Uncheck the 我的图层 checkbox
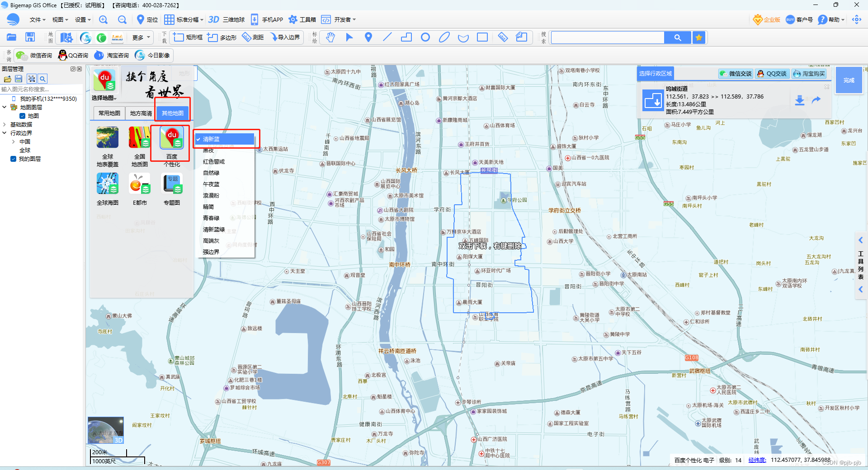Screen dimensions: 868x470 pyautogui.click(x=13, y=159)
